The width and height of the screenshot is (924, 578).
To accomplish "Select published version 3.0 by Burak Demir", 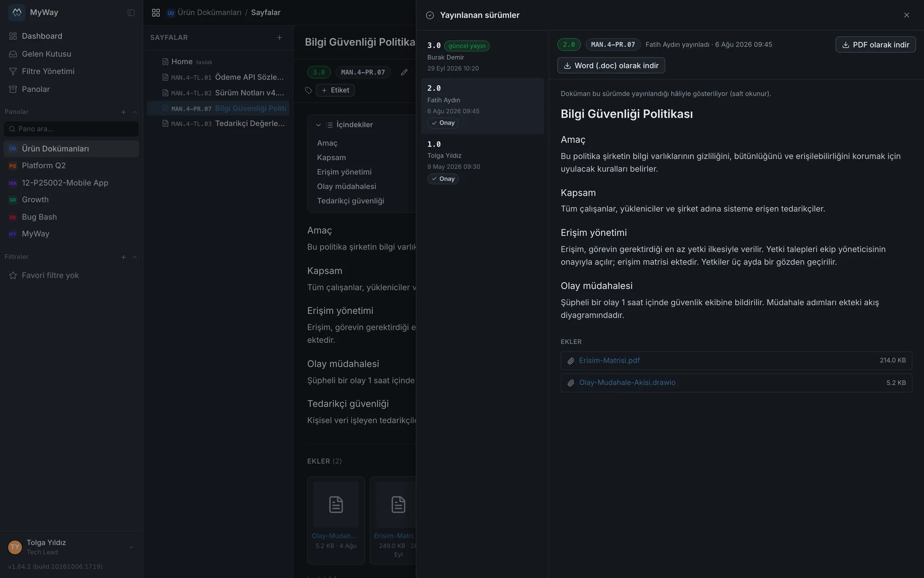I will (482, 56).
